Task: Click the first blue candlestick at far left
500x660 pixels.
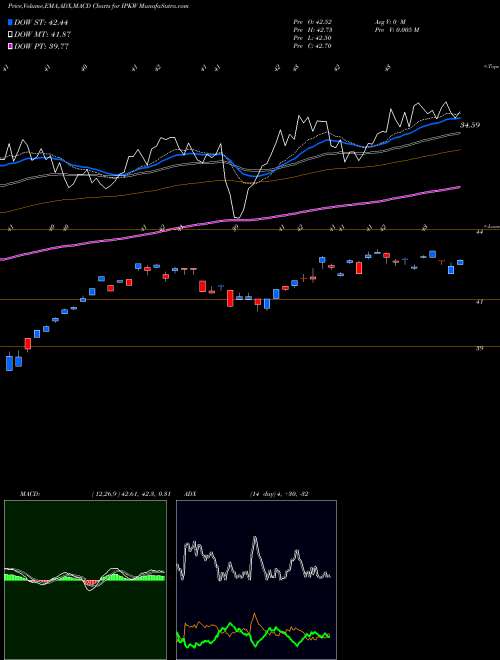Action: pyautogui.click(x=9, y=363)
